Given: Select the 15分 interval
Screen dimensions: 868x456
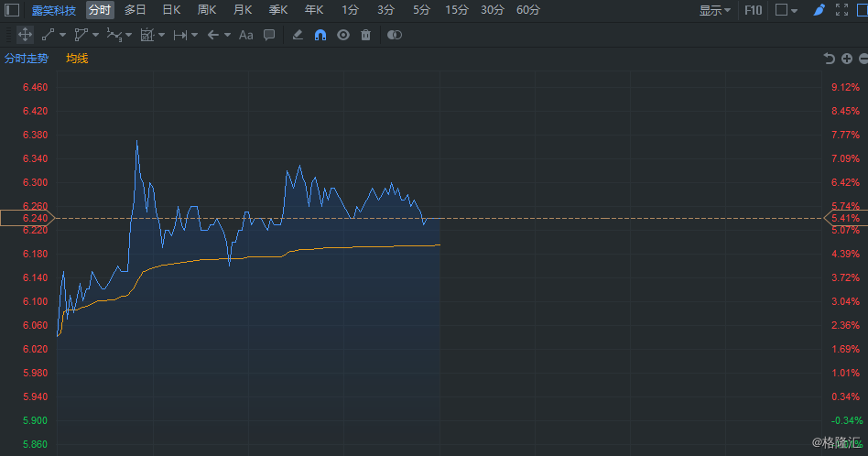Looking at the screenshot, I should click(457, 10).
